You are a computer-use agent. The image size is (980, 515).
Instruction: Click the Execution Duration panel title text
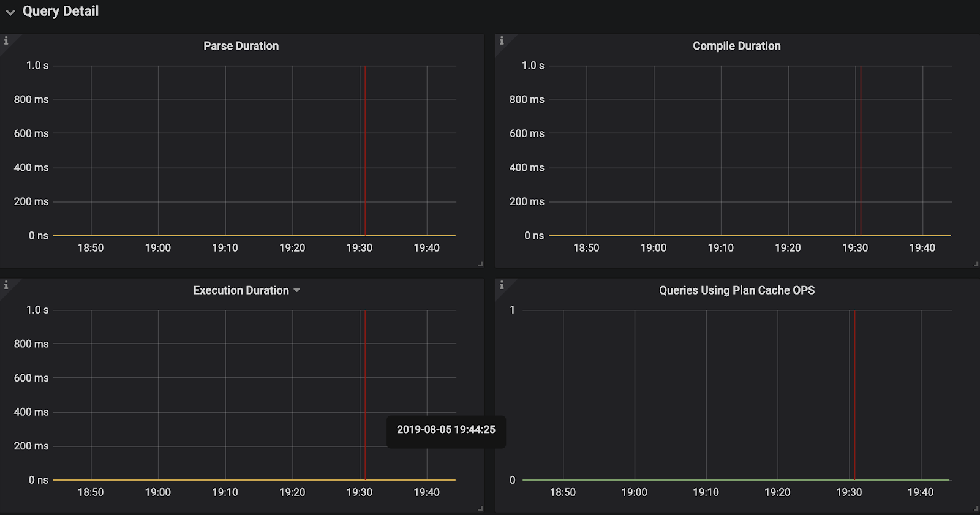coord(241,290)
